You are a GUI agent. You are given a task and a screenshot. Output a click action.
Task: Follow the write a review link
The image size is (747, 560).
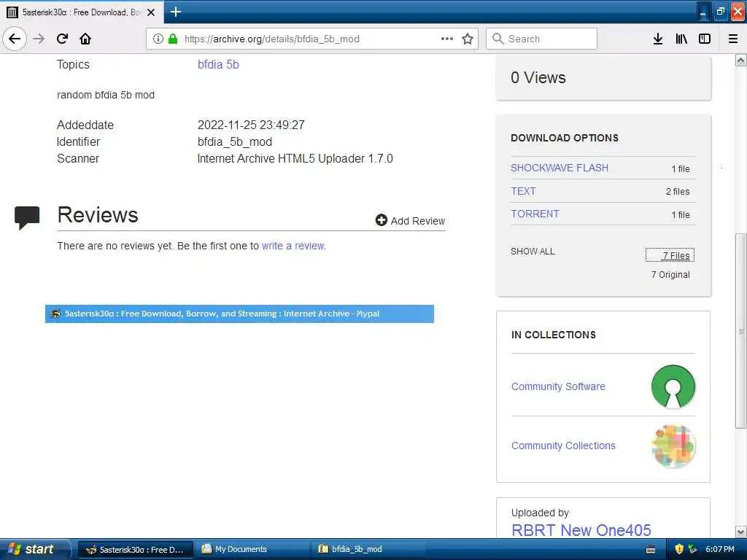click(x=293, y=246)
